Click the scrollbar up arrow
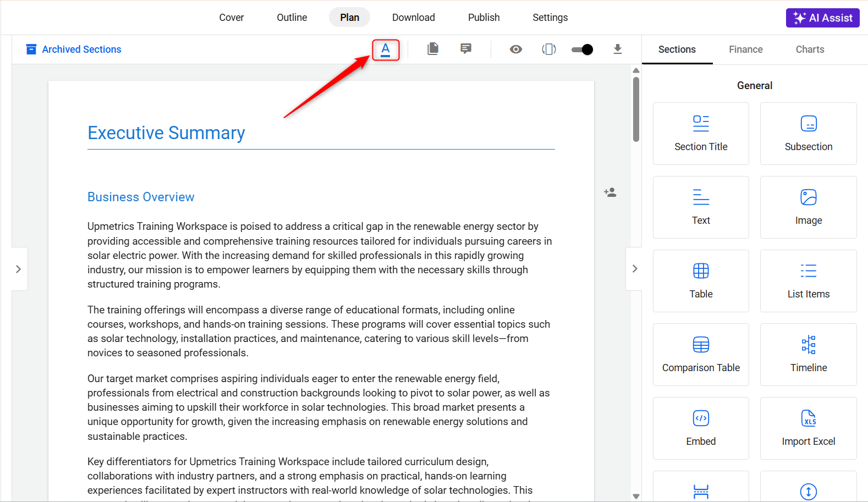The height and width of the screenshot is (502, 868). click(636, 70)
